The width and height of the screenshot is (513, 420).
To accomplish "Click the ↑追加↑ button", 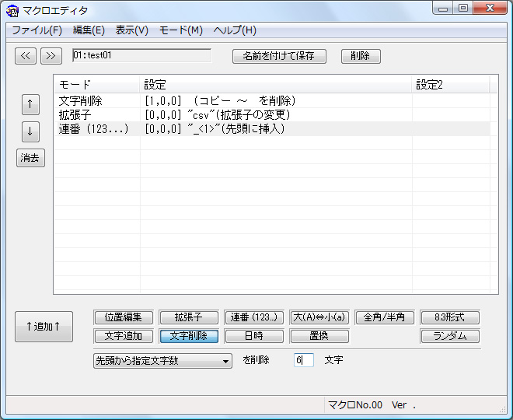I will [x=44, y=327].
